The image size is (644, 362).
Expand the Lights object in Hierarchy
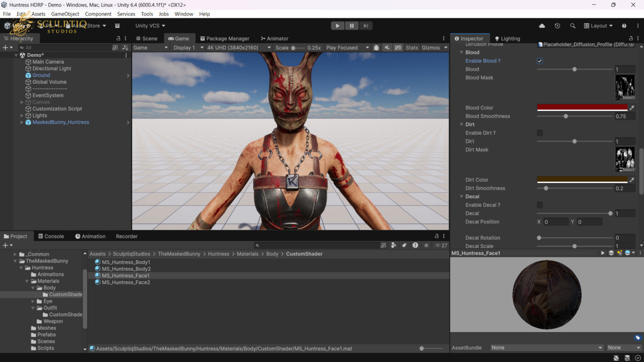click(22, 115)
